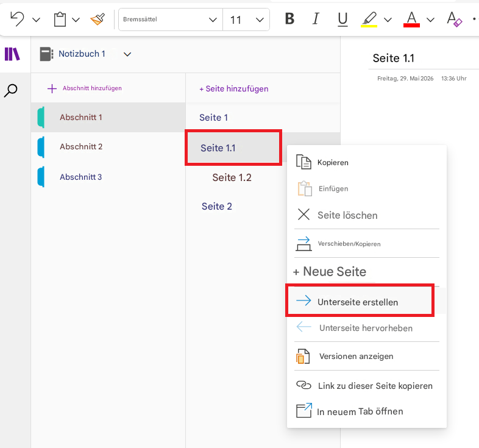Click the open-in-new-tab icon
This screenshot has width=479, height=448.
(304, 410)
